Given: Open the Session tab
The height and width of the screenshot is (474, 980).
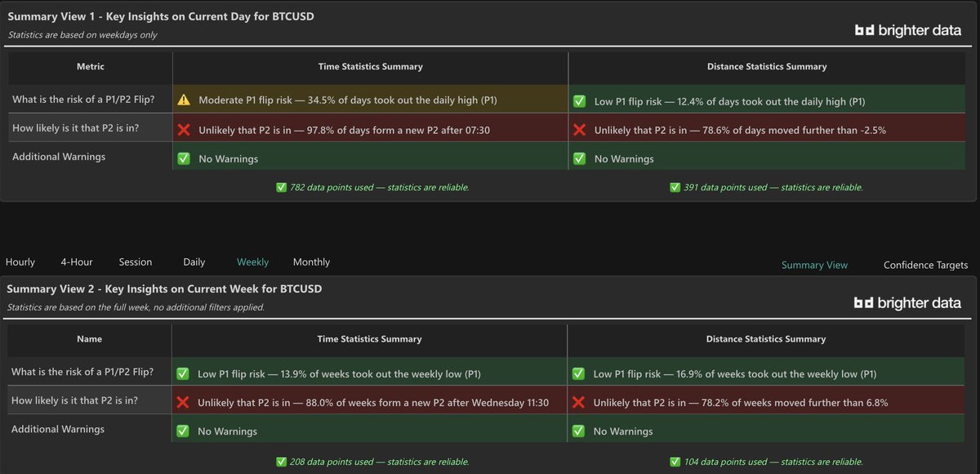Looking at the screenshot, I should 136,262.
